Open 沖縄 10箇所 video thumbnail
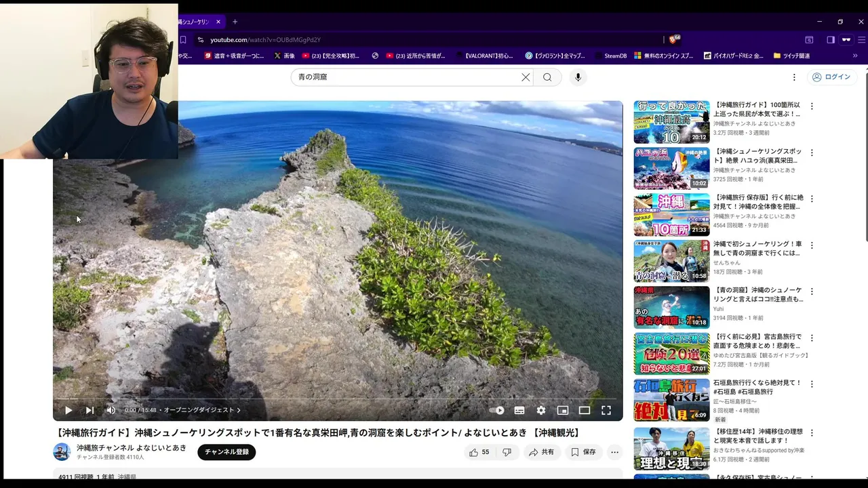Viewport: 868px width, 488px height. (x=671, y=215)
